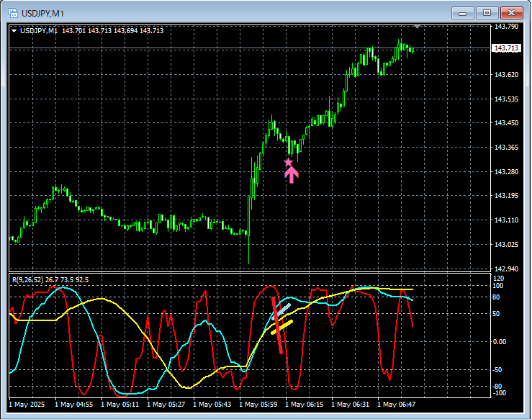Minimize the USDJPY,M1 chart window
This screenshot has width=532, height=419.
coord(462,13)
